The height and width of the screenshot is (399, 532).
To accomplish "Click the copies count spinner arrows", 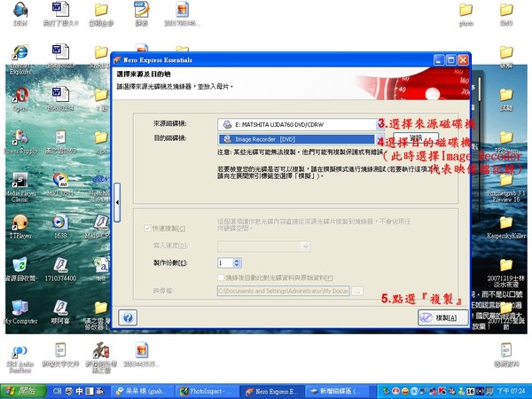I will [x=237, y=262].
